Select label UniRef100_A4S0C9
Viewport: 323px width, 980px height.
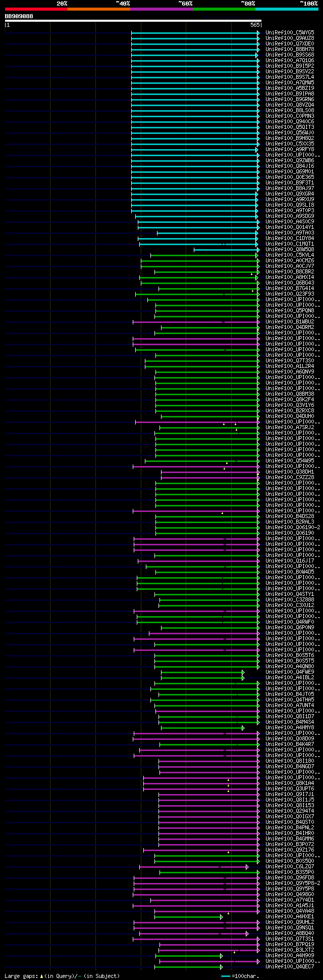pyautogui.click(x=290, y=221)
